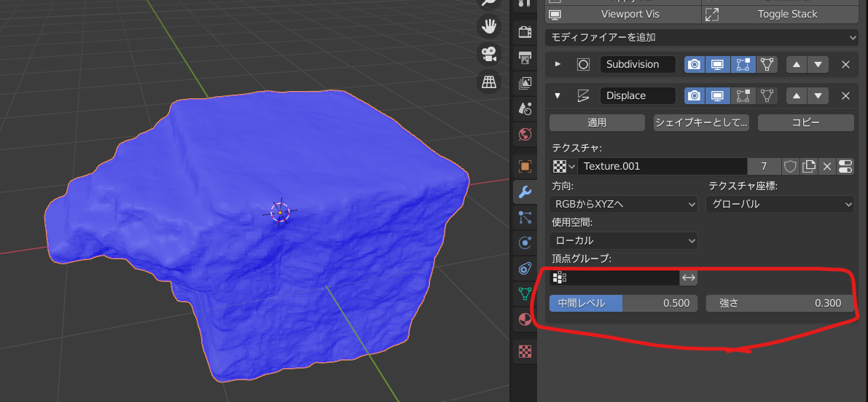Click コピー copy button
Screen dimensions: 868x402
[x=805, y=123]
